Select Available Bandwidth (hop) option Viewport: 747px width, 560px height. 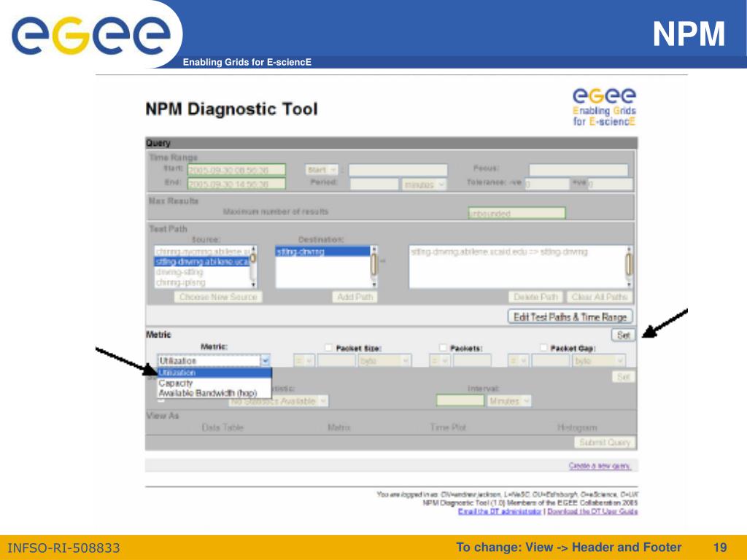click(214, 393)
